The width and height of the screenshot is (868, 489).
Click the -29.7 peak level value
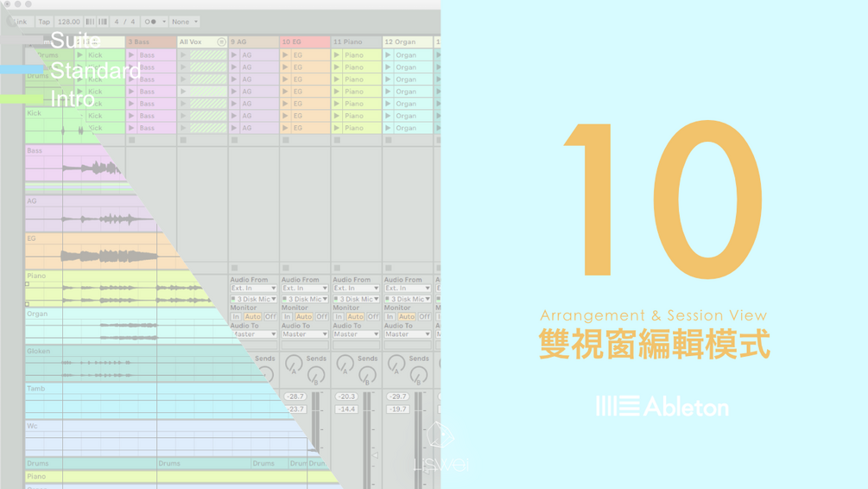tap(398, 397)
